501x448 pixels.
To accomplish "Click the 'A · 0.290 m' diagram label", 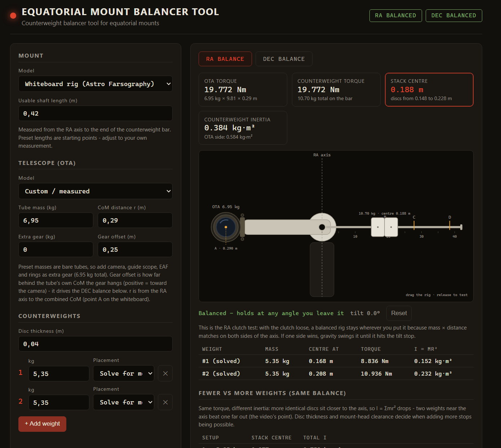I will [x=226, y=248].
